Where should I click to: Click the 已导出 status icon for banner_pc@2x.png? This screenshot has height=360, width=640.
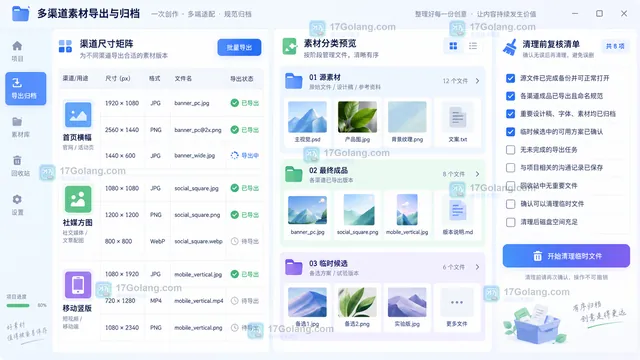(x=234, y=130)
